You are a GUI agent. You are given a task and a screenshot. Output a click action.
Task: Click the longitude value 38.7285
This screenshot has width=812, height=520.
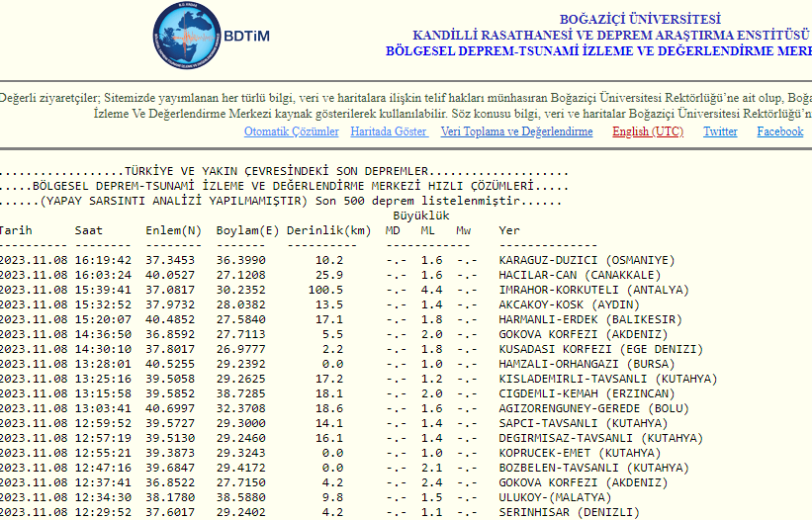point(240,393)
